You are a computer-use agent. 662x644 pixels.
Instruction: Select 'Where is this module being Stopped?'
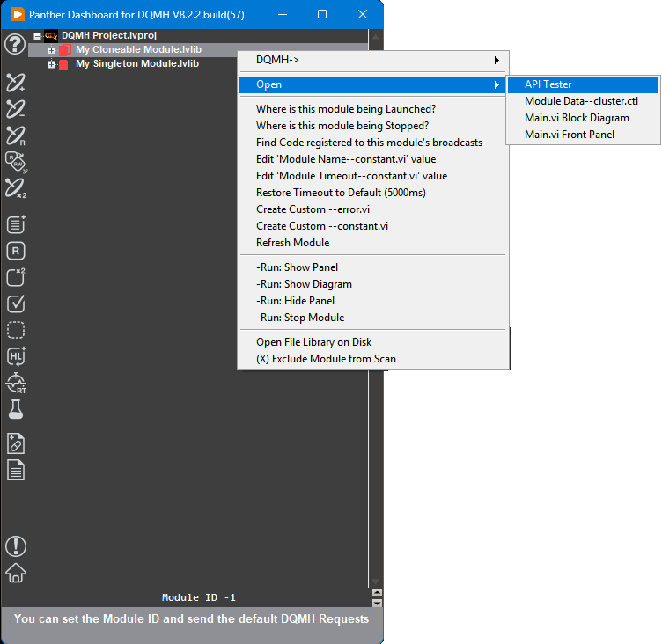(x=372, y=126)
